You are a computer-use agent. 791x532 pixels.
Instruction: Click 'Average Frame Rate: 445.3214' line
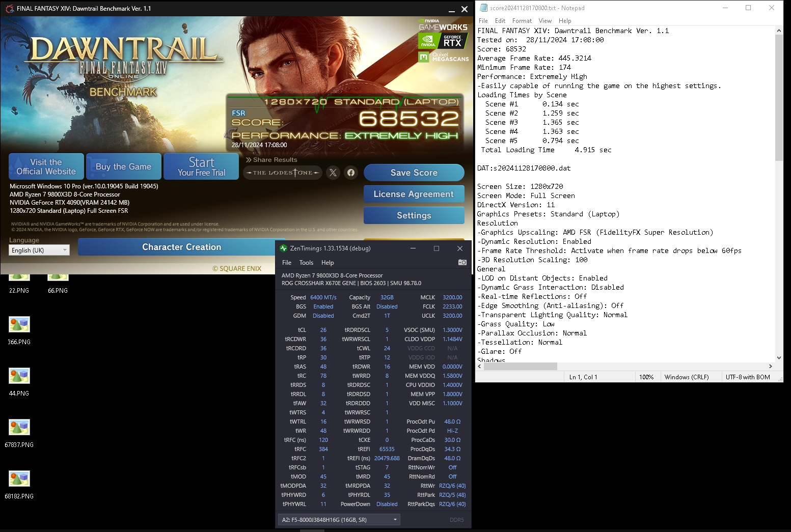pos(534,59)
